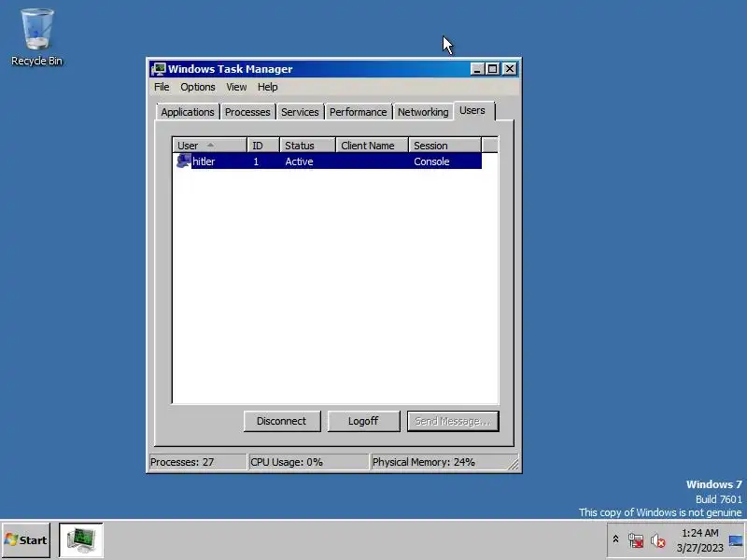Sort by the ID column header
747x560 pixels.
click(263, 146)
